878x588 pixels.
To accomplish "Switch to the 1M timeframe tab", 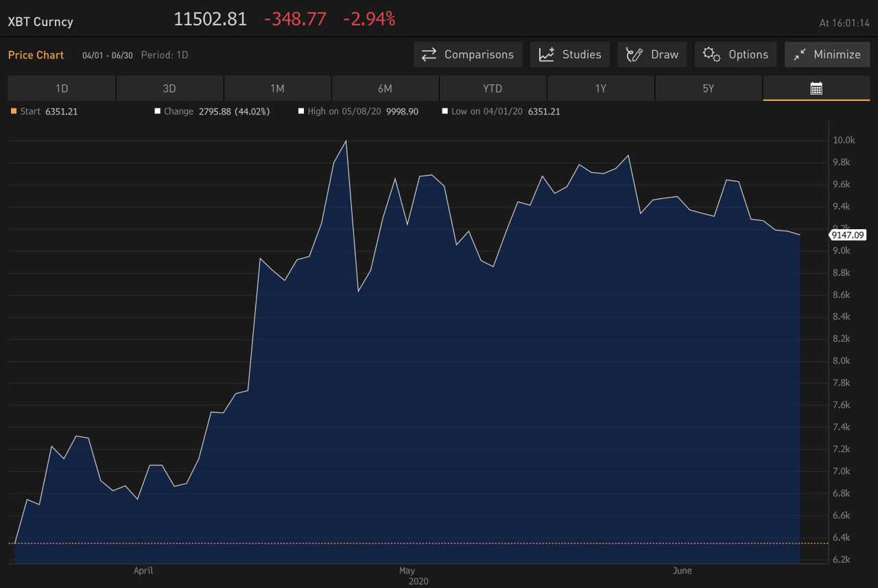I will (x=276, y=88).
